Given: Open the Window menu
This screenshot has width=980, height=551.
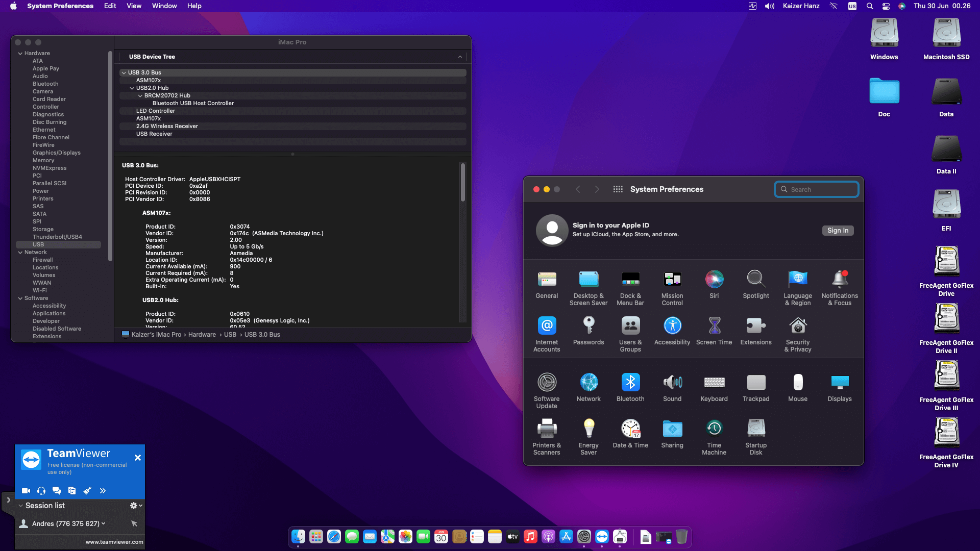Looking at the screenshot, I should pyautogui.click(x=164, y=6).
